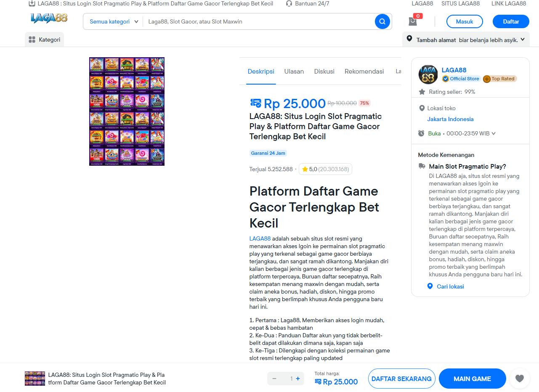Viewport: 539px width, 392px height.
Task: Click the download icon beside the page title
Action: coord(32,3)
